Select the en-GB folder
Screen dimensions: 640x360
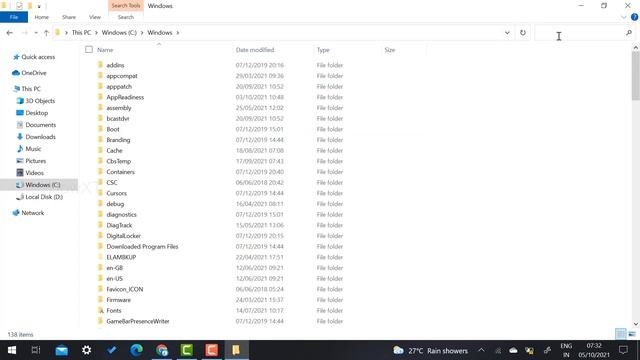pos(114,268)
